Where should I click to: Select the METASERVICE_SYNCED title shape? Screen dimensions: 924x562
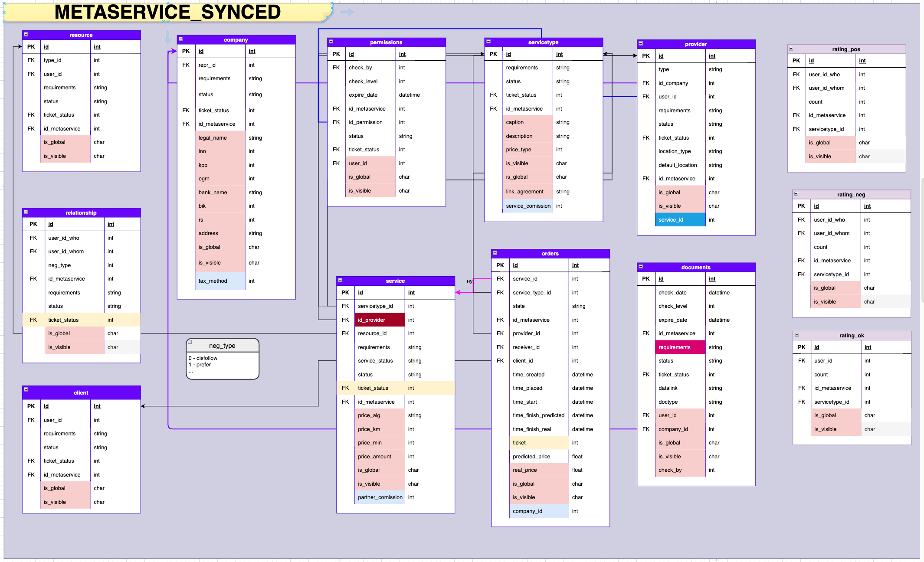tap(167, 12)
